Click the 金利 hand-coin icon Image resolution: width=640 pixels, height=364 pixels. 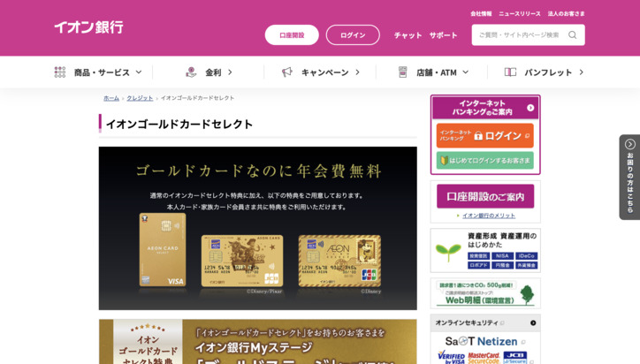[x=191, y=72]
